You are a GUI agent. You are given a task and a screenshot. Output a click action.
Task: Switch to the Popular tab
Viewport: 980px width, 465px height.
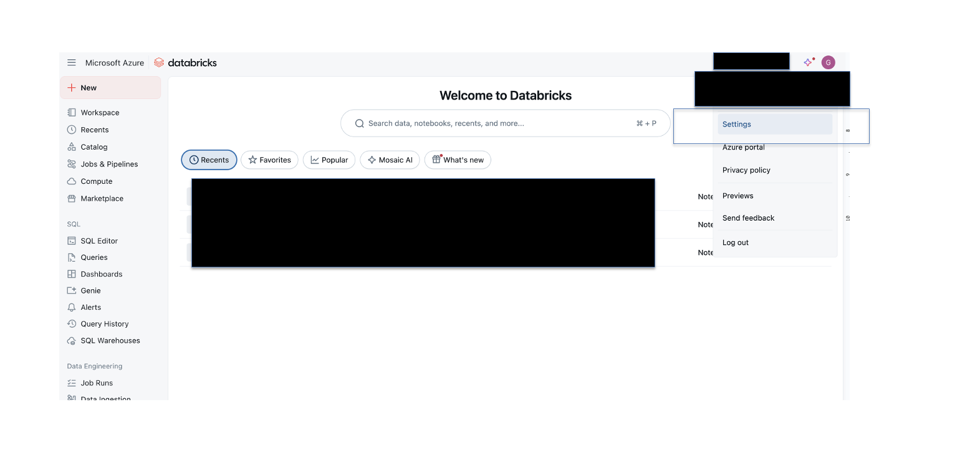(329, 160)
